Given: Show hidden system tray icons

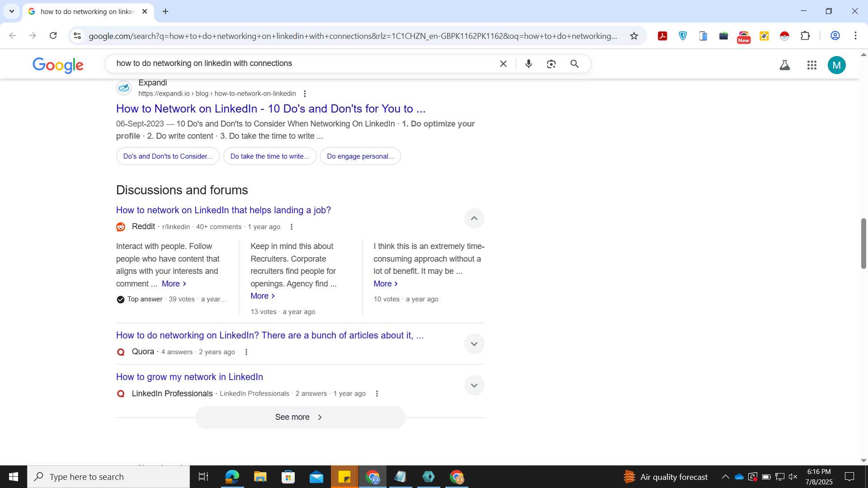Looking at the screenshot, I should click(725, 477).
